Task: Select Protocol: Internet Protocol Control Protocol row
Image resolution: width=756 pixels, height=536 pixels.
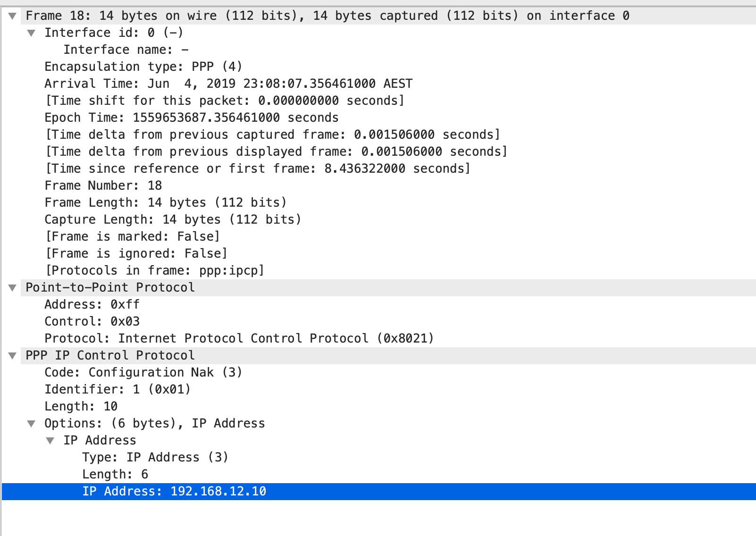Action: 239,338
